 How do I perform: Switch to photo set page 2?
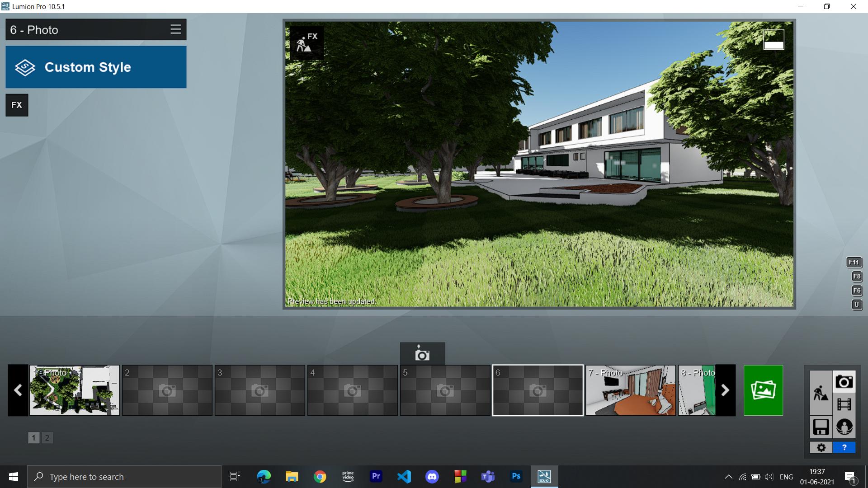click(47, 437)
